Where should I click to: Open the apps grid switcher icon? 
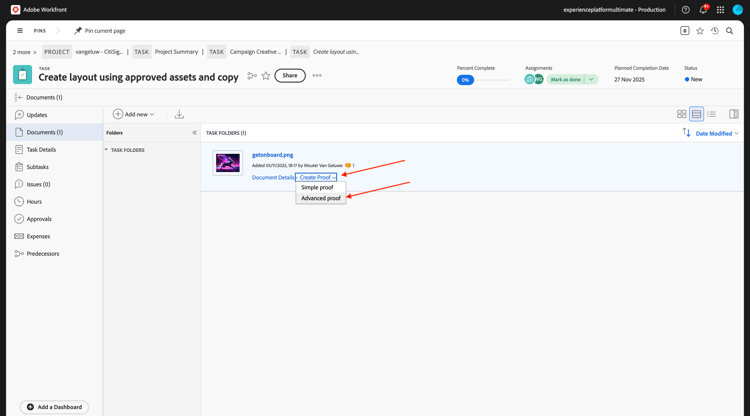point(720,10)
